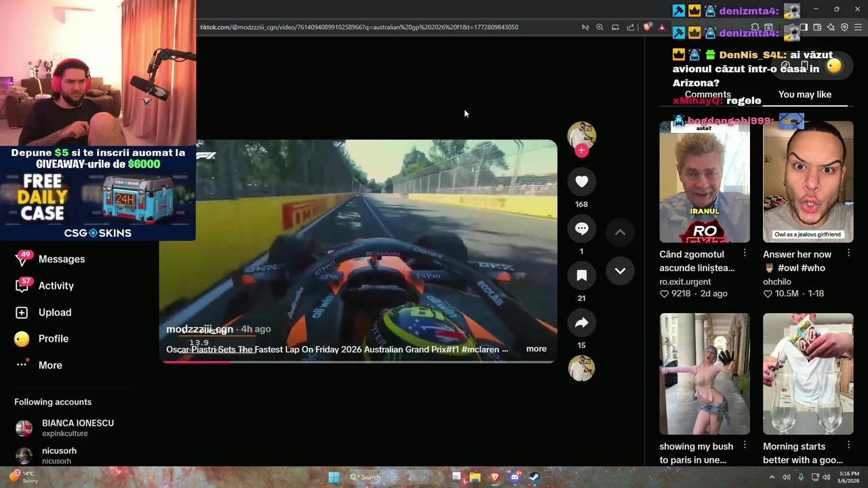Toggle Brave Shields lion icon
This screenshot has width=868, height=488.
(x=647, y=27)
